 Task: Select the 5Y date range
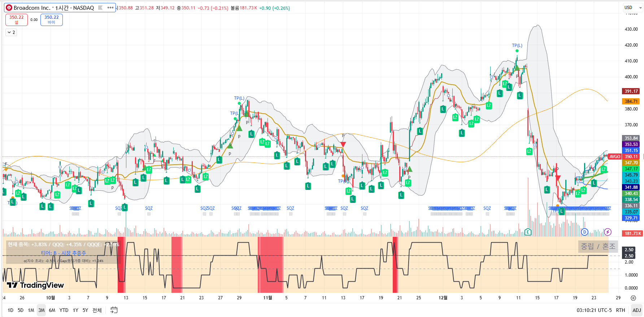pyautogui.click(x=85, y=310)
